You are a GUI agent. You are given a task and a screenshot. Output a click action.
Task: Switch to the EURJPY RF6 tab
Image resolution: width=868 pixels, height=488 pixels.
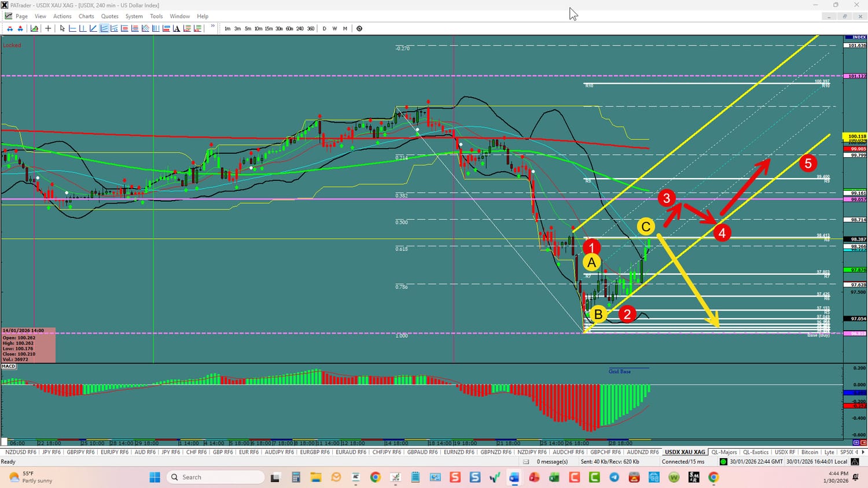(115, 452)
